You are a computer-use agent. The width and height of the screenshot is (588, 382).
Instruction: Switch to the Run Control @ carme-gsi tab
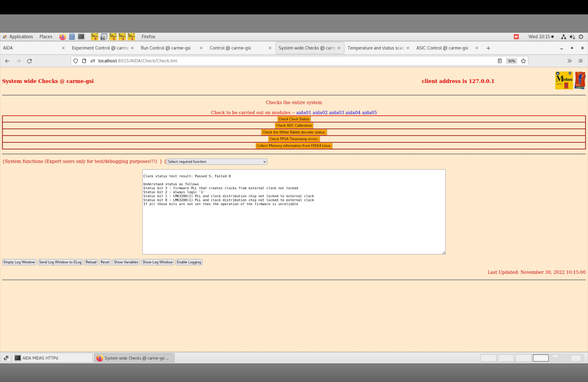[165, 48]
